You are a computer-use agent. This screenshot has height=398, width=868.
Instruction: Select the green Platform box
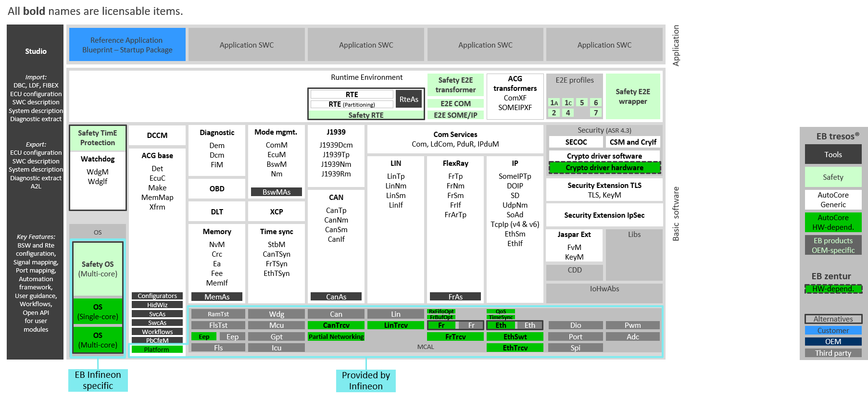[157, 349]
